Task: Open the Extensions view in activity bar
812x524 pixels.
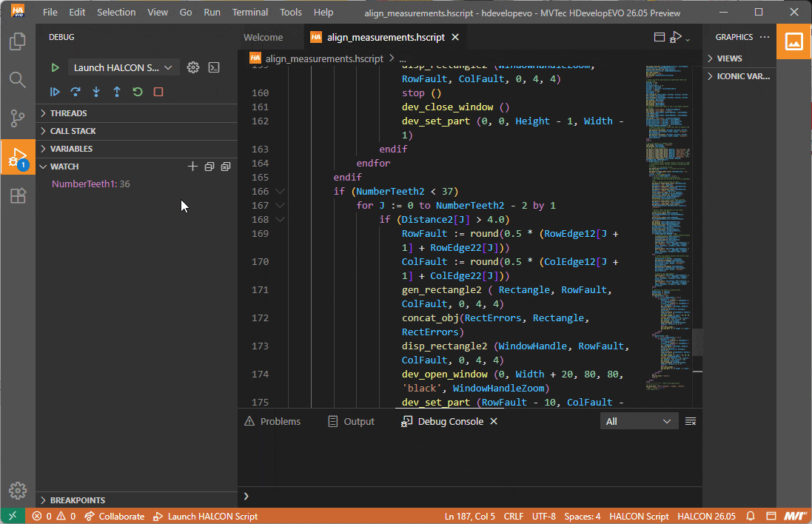Action: click(x=18, y=195)
